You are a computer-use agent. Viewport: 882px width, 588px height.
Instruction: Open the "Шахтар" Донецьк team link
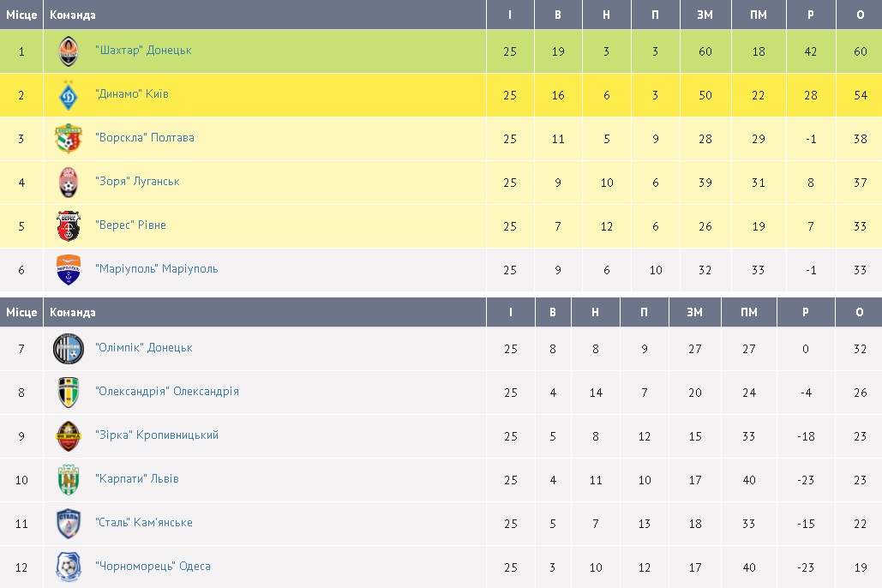tap(143, 51)
